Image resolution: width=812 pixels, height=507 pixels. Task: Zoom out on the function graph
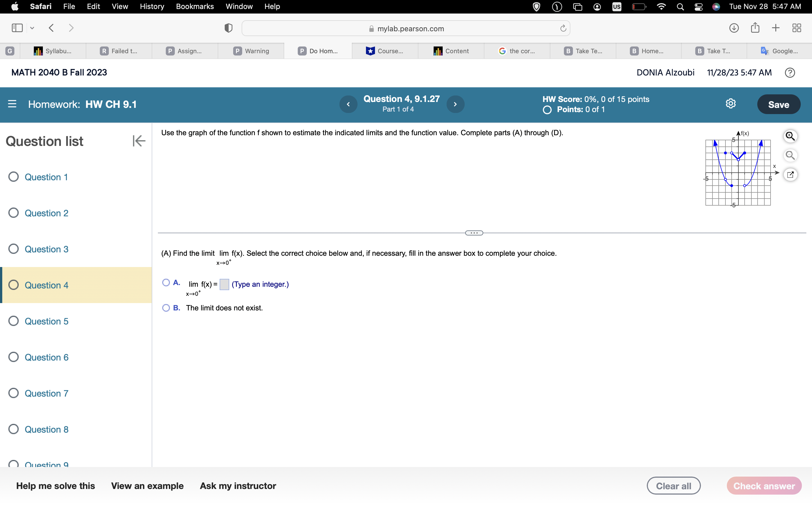[x=791, y=155]
